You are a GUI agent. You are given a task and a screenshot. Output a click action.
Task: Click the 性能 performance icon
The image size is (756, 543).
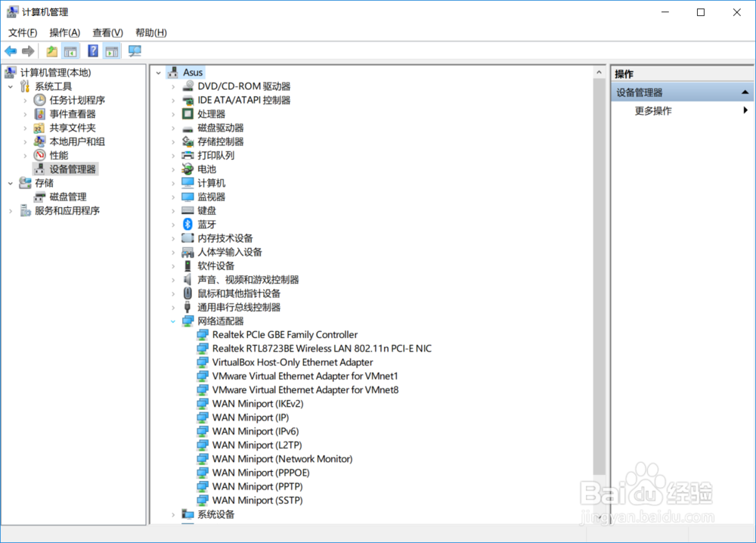pos(39,155)
